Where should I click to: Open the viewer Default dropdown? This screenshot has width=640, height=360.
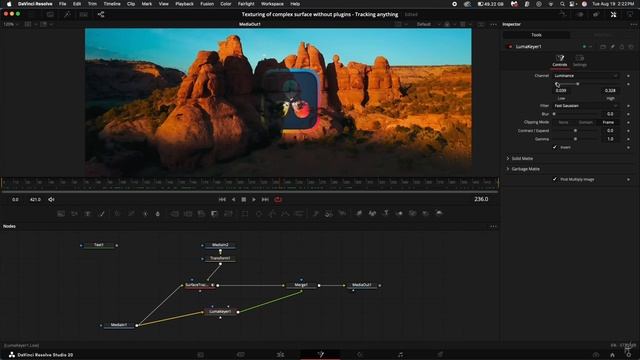(x=427, y=24)
